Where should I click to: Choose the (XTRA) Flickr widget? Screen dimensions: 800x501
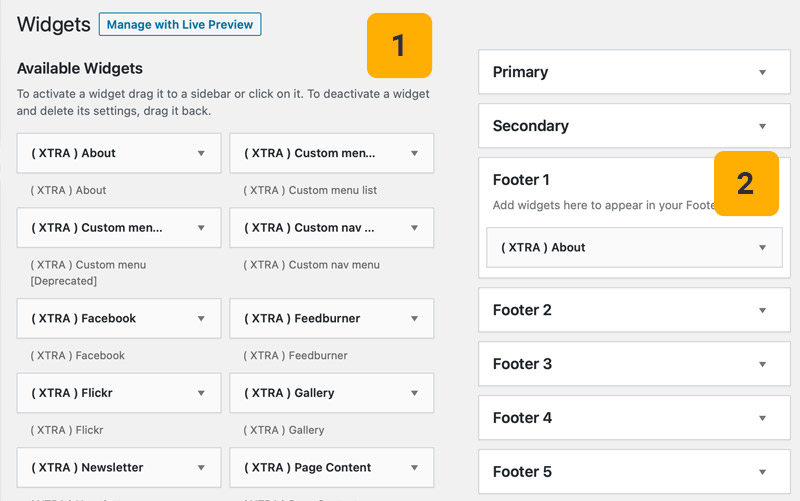click(72, 393)
